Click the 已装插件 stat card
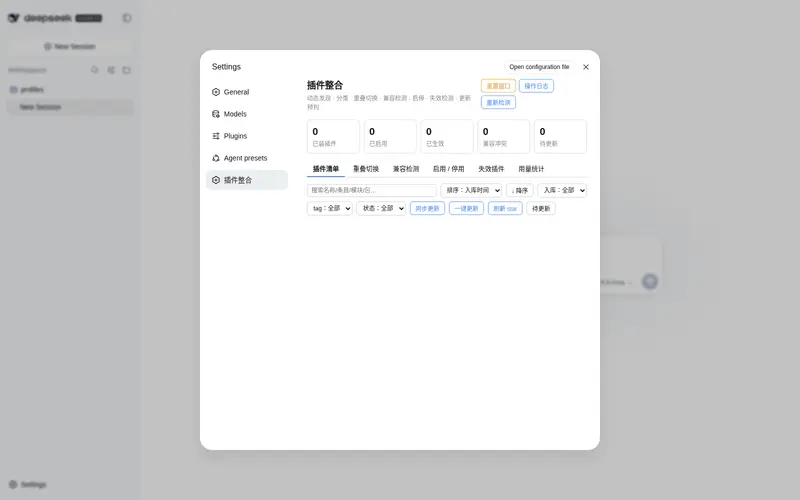 click(333, 136)
